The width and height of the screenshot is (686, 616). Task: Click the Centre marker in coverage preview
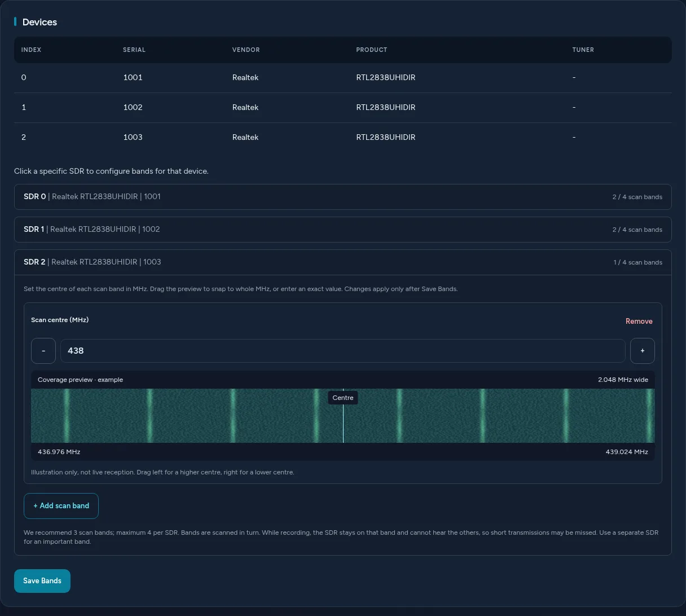pyautogui.click(x=343, y=398)
